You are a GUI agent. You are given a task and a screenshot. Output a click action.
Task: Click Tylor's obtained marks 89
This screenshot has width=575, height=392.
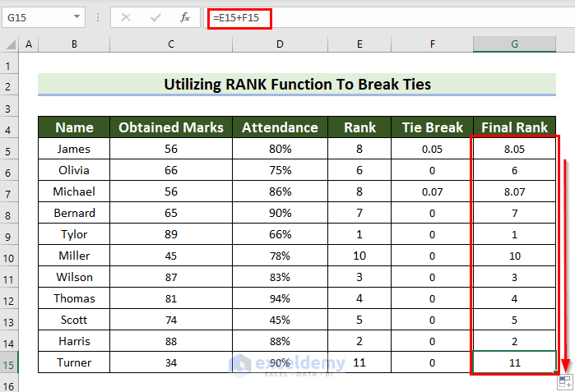tap(171, 234)
